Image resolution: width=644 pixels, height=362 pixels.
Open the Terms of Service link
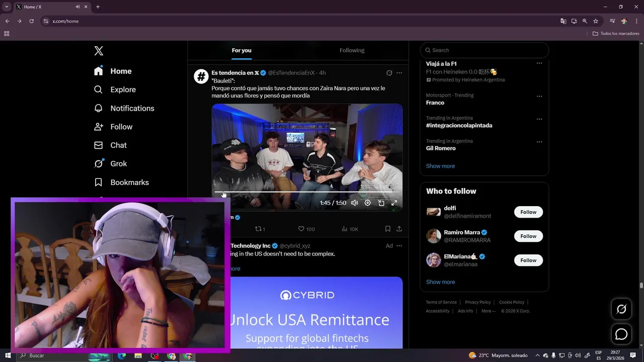click(441, 302)
